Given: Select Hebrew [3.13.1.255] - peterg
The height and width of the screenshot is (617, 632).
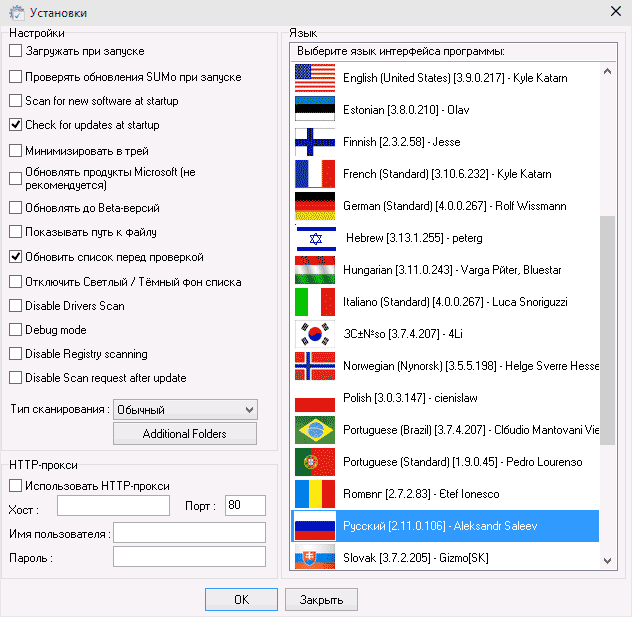Looking at the screenshot, I should [x=414, y=238].
